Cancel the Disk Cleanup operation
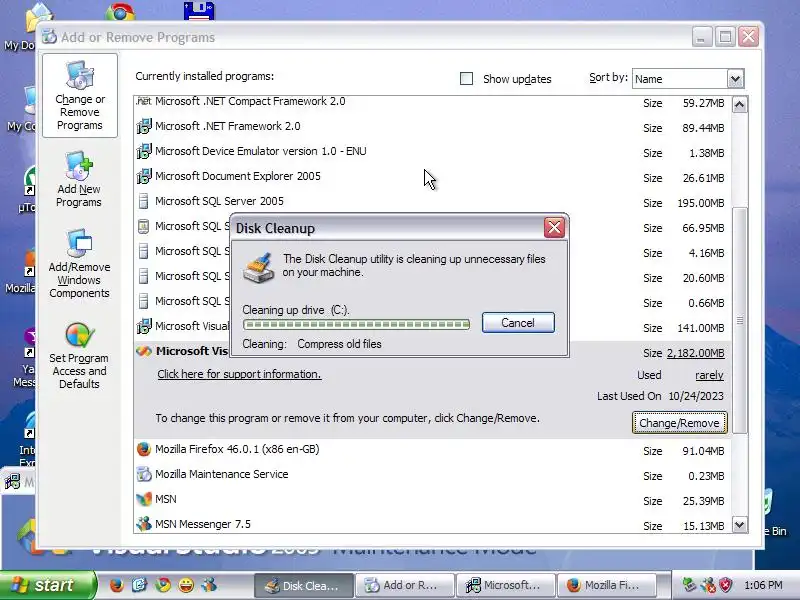This screenshot has height=600, width=800. [x=518, y=323]
